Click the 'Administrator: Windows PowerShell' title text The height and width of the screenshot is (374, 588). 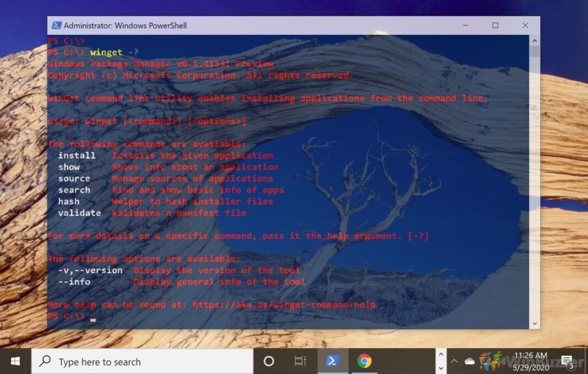coord(125,25)
